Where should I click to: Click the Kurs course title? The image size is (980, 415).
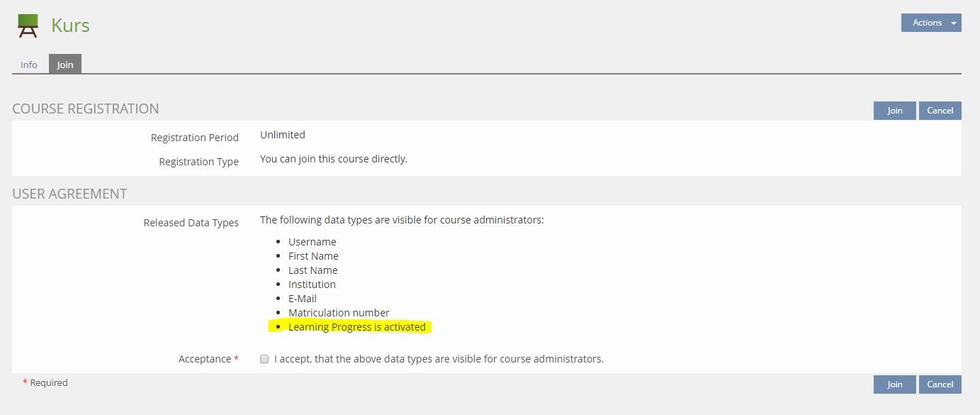(x=70, y=26)
